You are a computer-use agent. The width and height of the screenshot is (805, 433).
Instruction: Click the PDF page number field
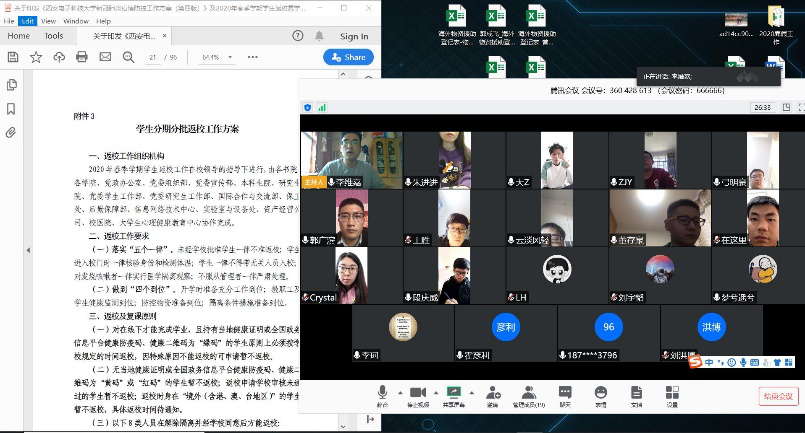tap(153, 57)
